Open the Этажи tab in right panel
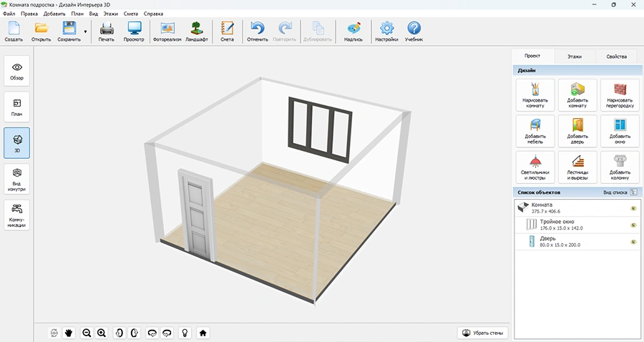The width and height of the screenshot is (644, 342). [574, 56]
